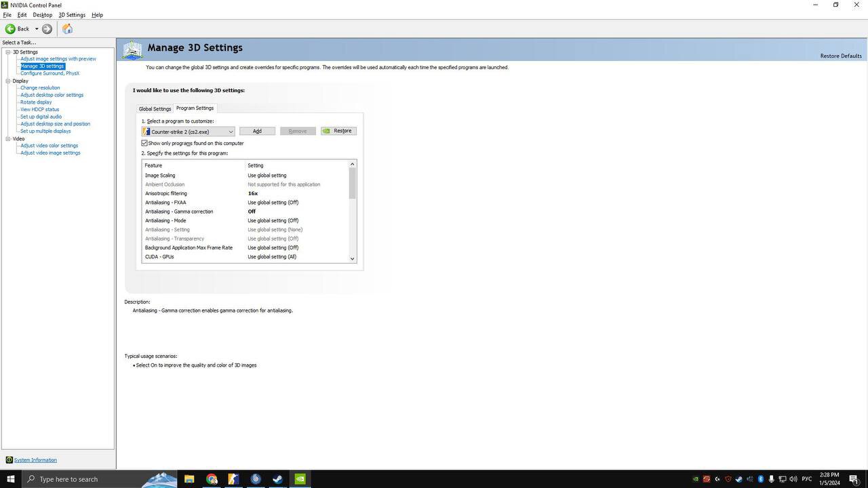Open the Counter-strike 2 program dropdown
The image size is (868, 488).
pos(189,131)
